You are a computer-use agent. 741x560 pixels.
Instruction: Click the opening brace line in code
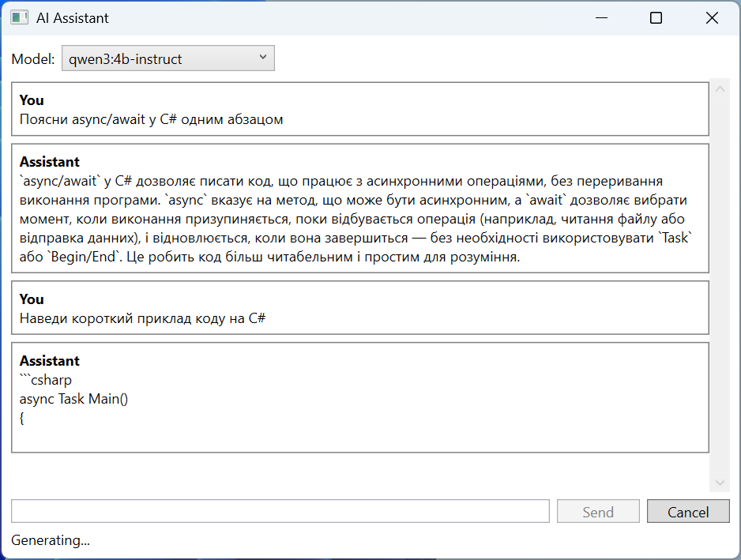[x=22, y=419]
